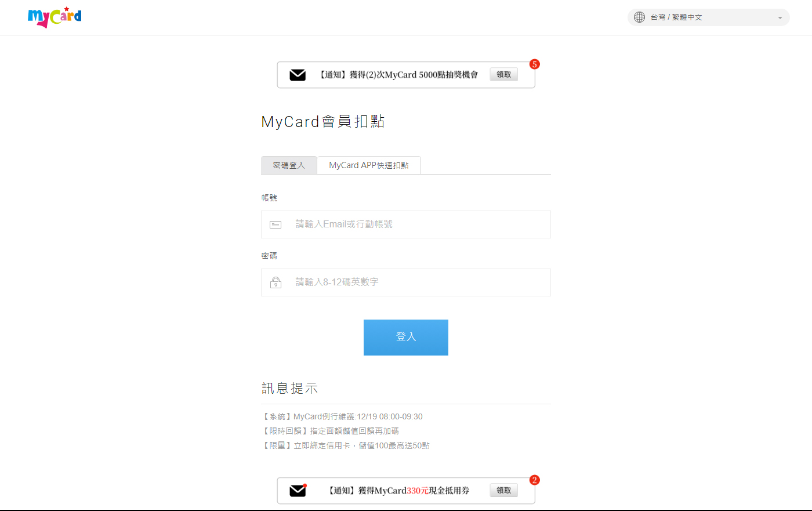The image size is (812, 511).
Task: Open the 限量 立即綁定信用卡 message
Action: [346, 445]
